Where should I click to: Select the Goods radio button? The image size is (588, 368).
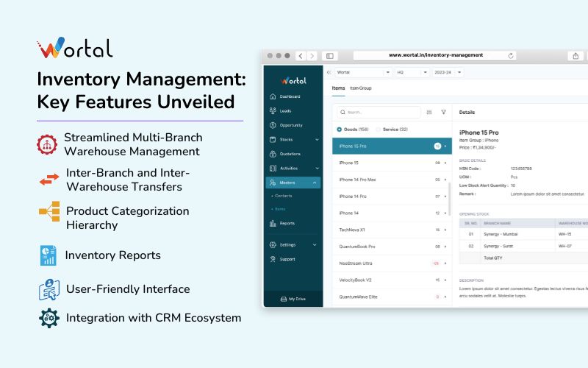(x=339, y=130)
